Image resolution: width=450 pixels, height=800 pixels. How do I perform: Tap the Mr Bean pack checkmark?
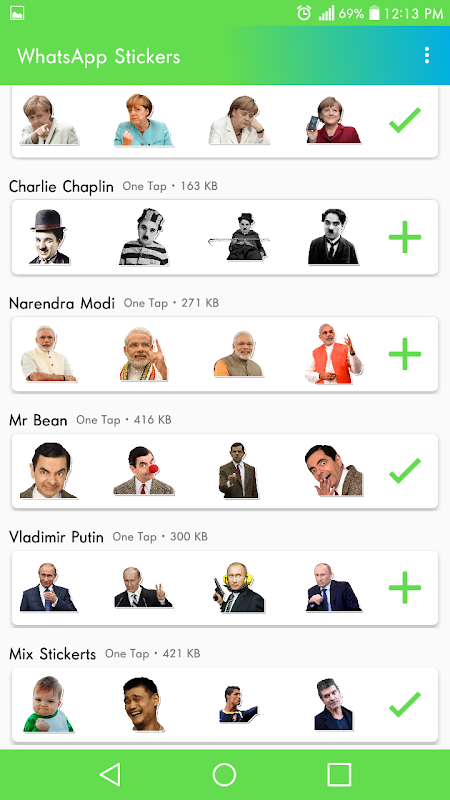(405, 470)
